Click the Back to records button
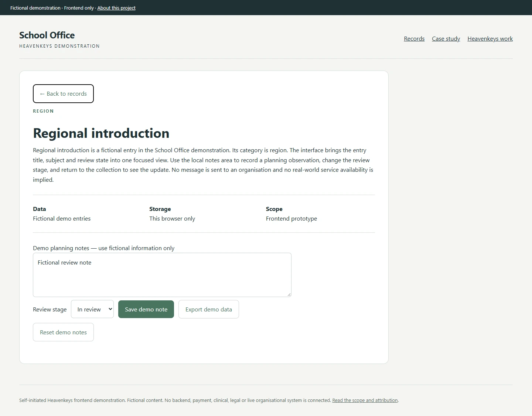Image resolution: width=532 pixels, height=416 pixels. pos(63,94)
